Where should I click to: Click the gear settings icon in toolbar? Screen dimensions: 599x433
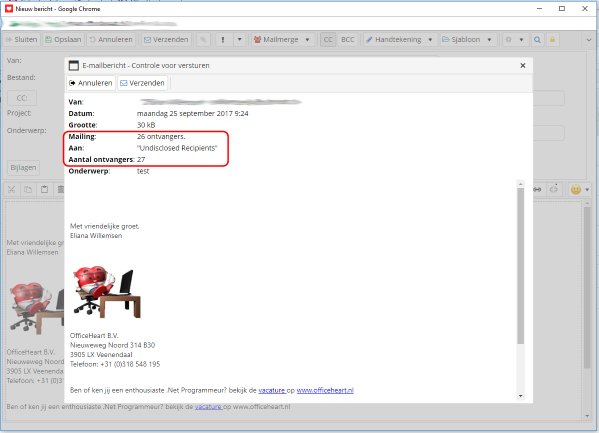coord(508,39)
